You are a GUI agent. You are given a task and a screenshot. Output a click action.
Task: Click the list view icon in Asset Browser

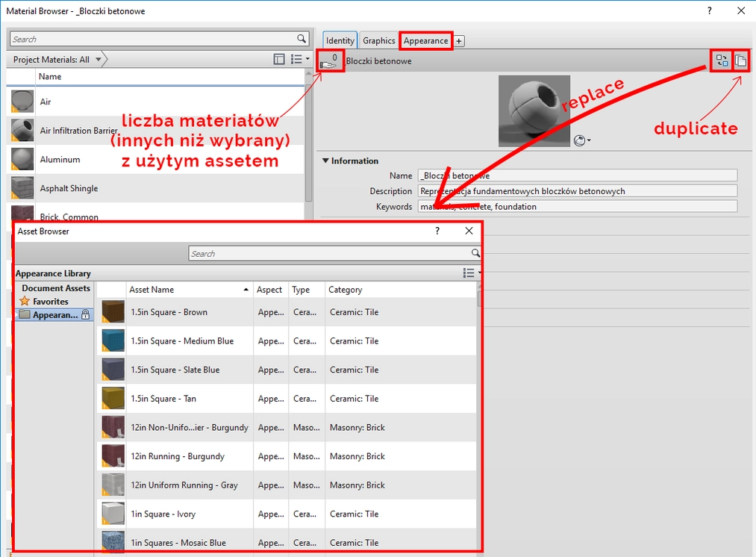click(469, 273)
